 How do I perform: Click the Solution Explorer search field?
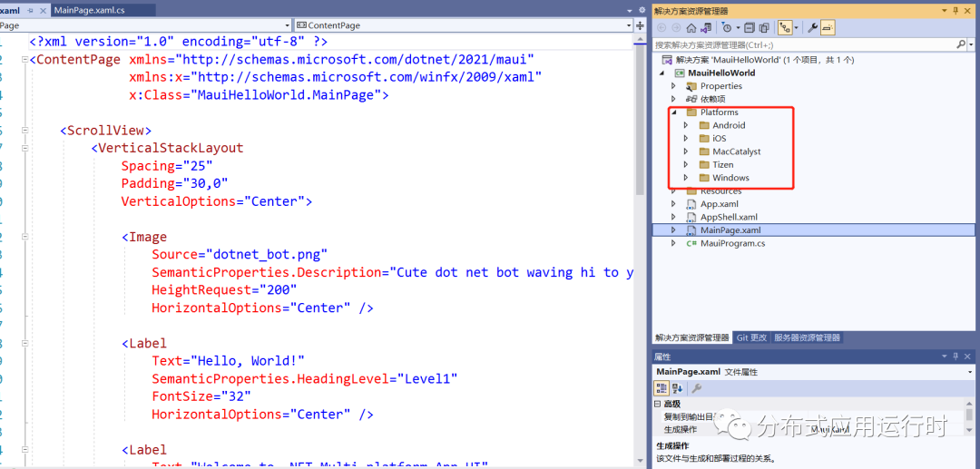click(804, 45)
